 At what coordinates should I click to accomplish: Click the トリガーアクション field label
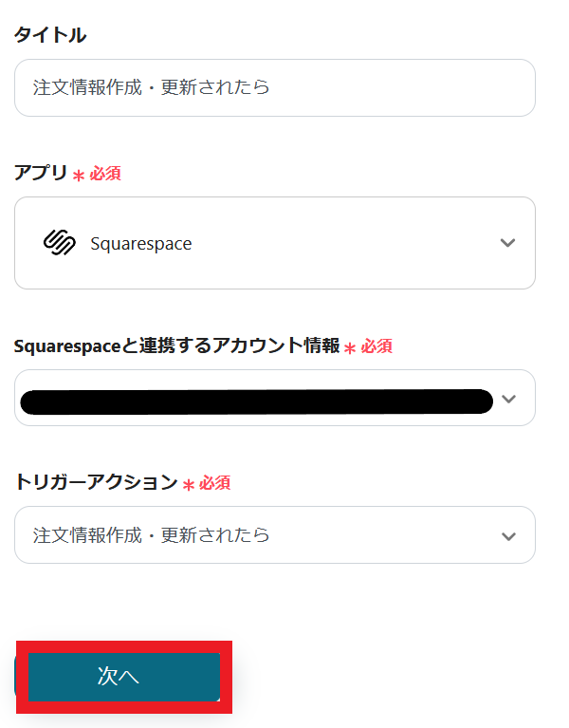pyautogui.click(x=96, y=483)
